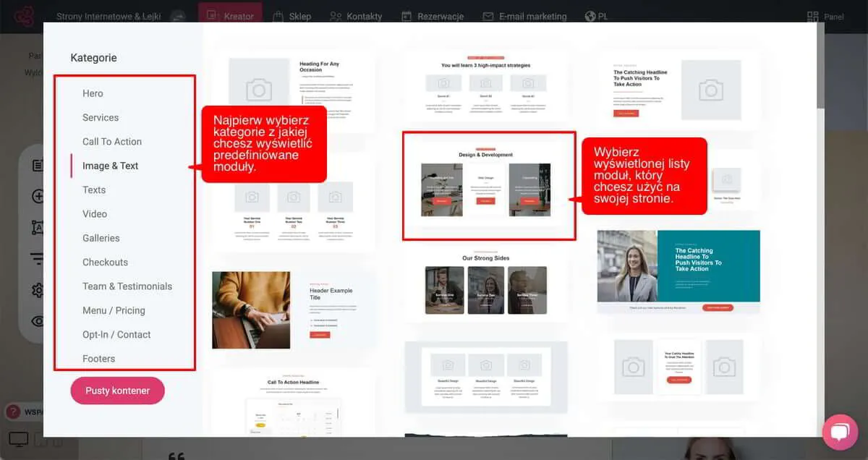Click the filter lines icon in left toolbar
The width and height of the screenshot is (868, 460).
coord(38,259)
